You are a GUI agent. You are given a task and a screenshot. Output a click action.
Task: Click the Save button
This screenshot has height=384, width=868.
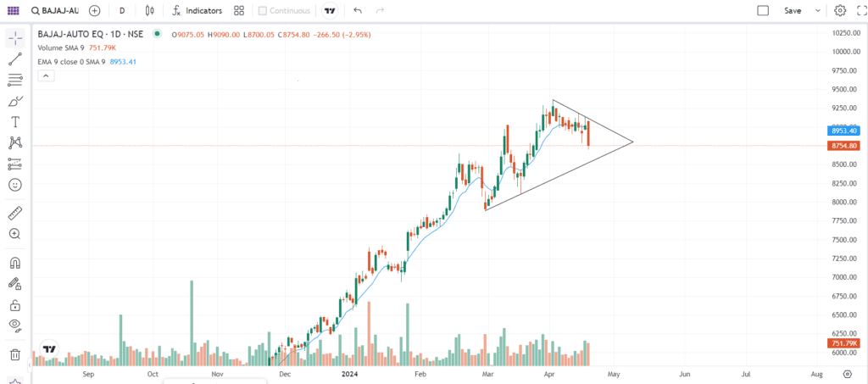(x=793, y=11)
